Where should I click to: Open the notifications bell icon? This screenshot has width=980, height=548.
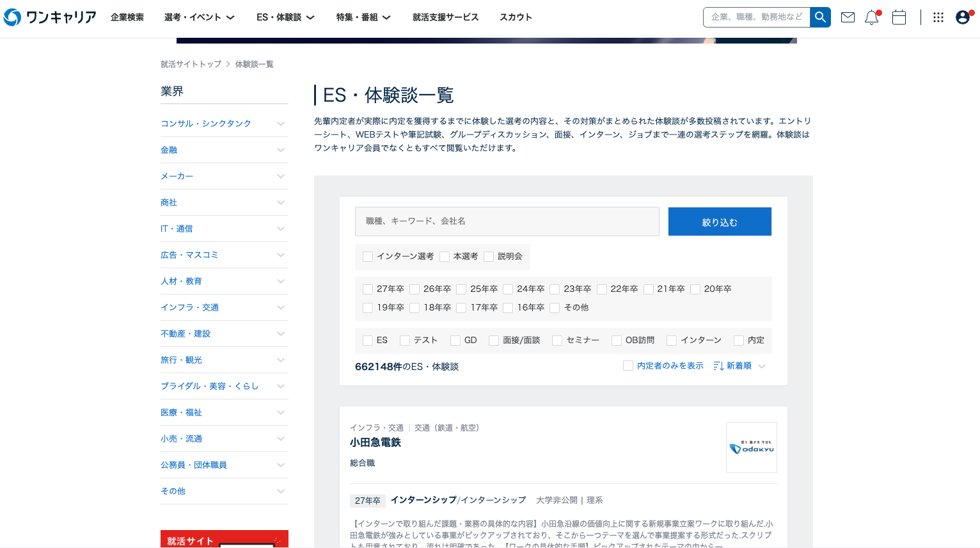[871, 17]
